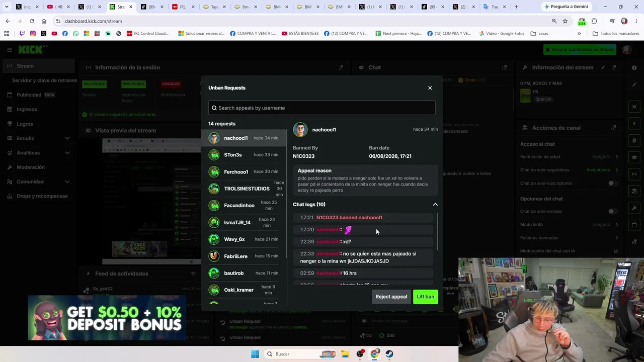Click filter icon in Feed de actividades
644x362 pixels.
193,274
